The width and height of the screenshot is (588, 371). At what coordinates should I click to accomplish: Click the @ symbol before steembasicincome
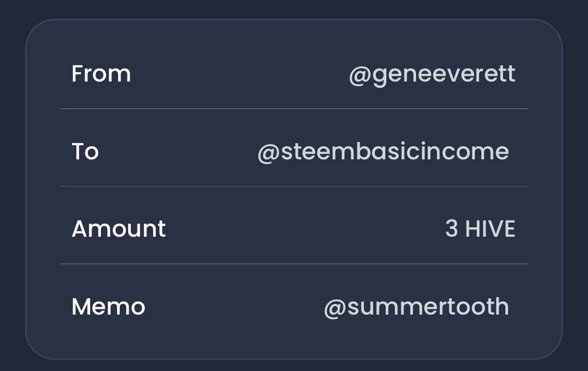269,154
